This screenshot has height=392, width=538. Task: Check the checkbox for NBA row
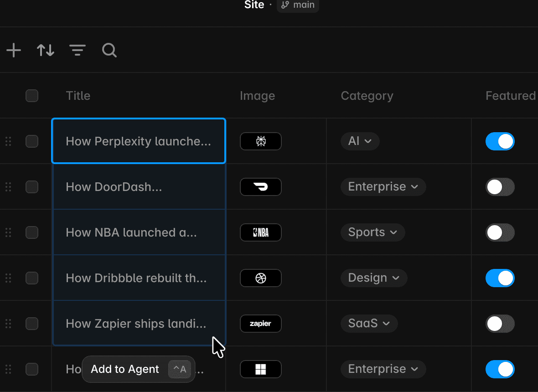(32, 232)
